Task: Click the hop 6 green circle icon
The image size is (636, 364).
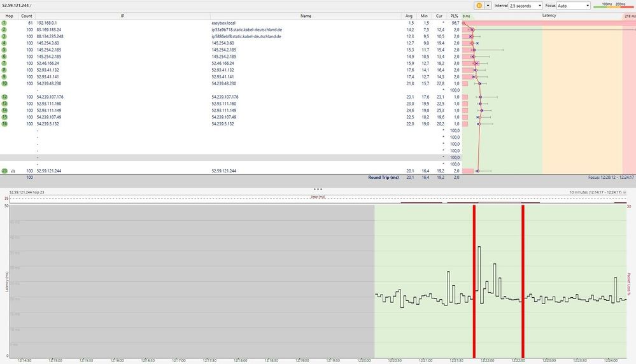Action: [x=4, y=57]
